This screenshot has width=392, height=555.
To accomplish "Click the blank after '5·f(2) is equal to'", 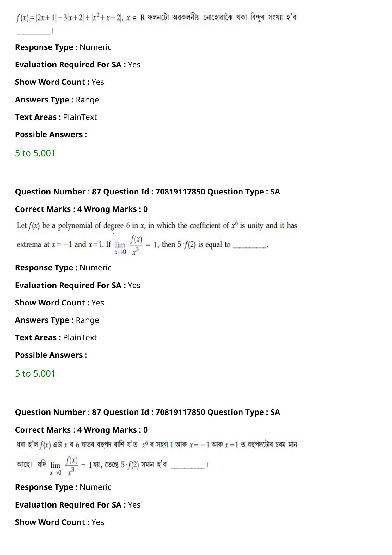I will click(250, 246).
